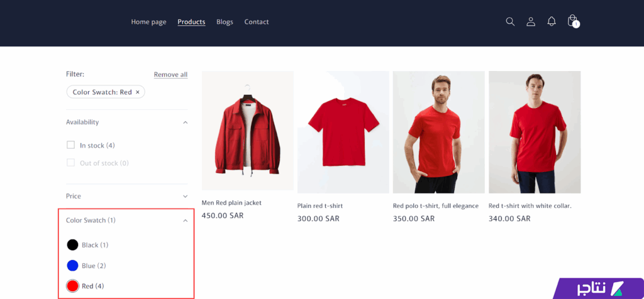Click the Remove all filters link
The image size is (644, 299).
(170, 75)
